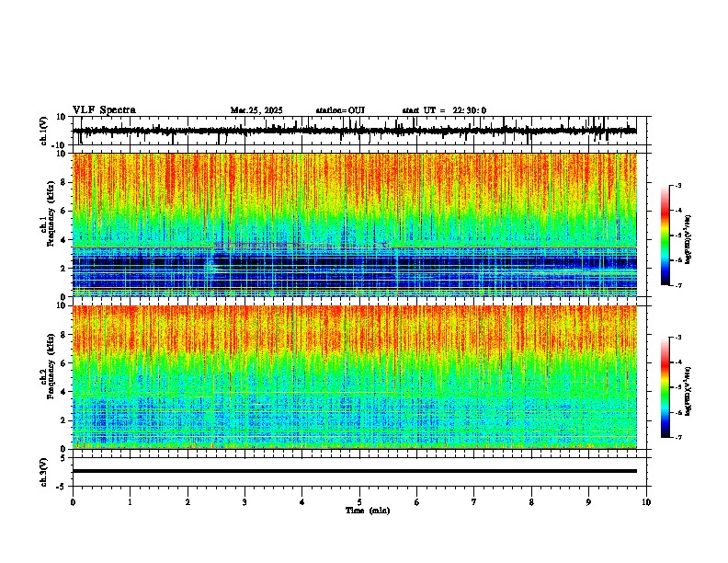Click time axis tick label "9"
Viewport: 728px width, 563px height.
[x=588, y=502]
